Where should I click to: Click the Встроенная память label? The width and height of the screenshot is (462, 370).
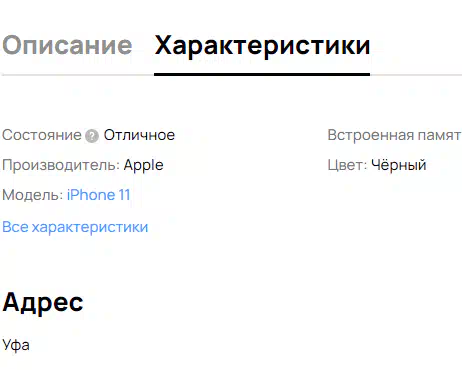pos(394,135)
